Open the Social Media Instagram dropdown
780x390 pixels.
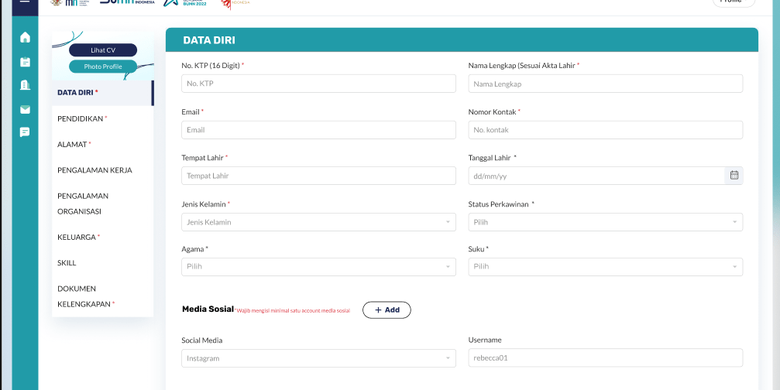[318, 358]
